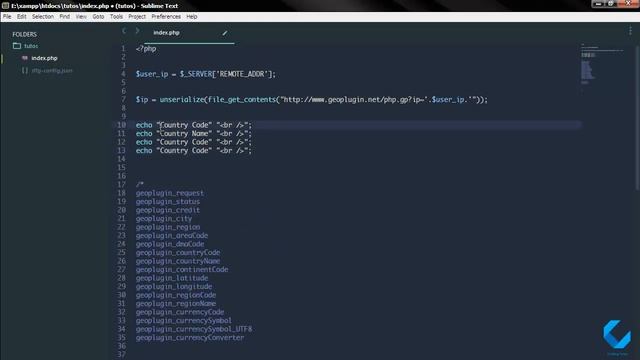The image size is (640, 360).
Task: Click geoplugin_longitude in the comment
Action: point(174,287)
